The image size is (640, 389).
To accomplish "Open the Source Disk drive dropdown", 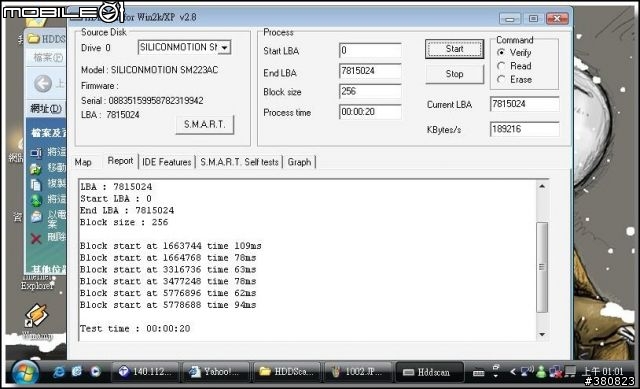I will pos(224,48).
